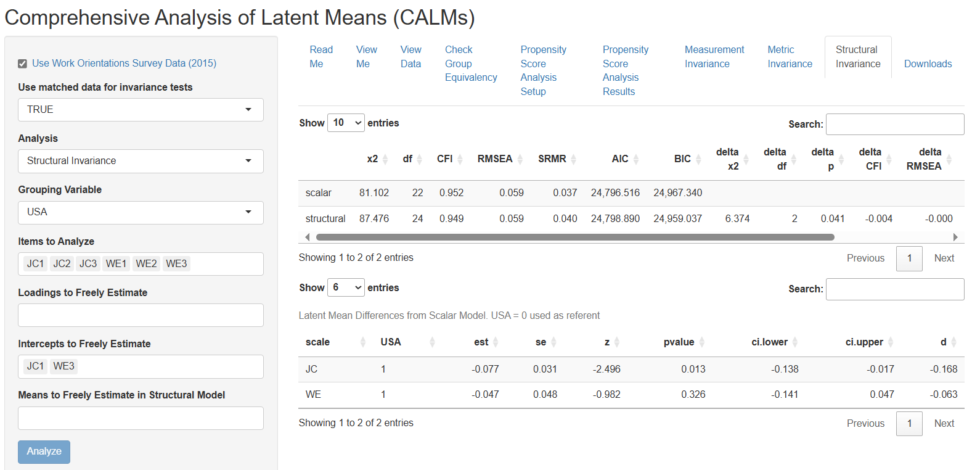The image size is (980, 470).
Task: Open Grouping Variable USA dropdown
Action: 141,212
